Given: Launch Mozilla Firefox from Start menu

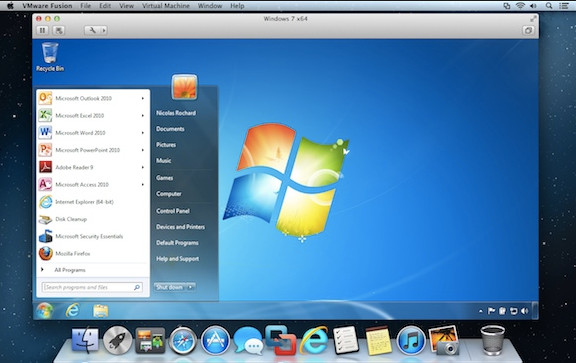Looking at the screenshot, I should tap(73, 254).
